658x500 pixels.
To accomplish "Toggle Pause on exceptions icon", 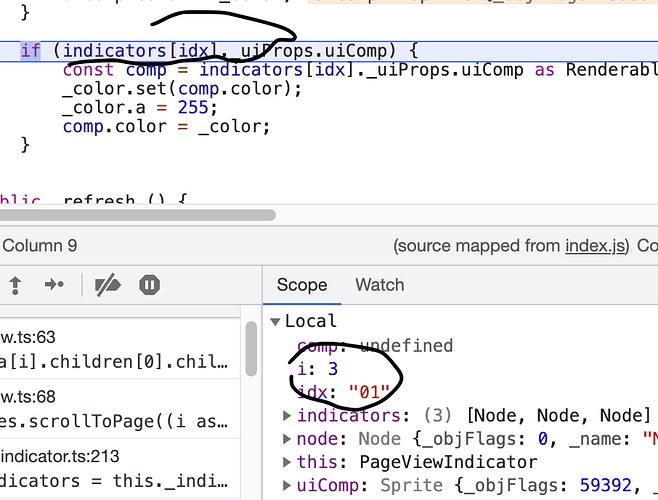I will [x=149, y=285].
